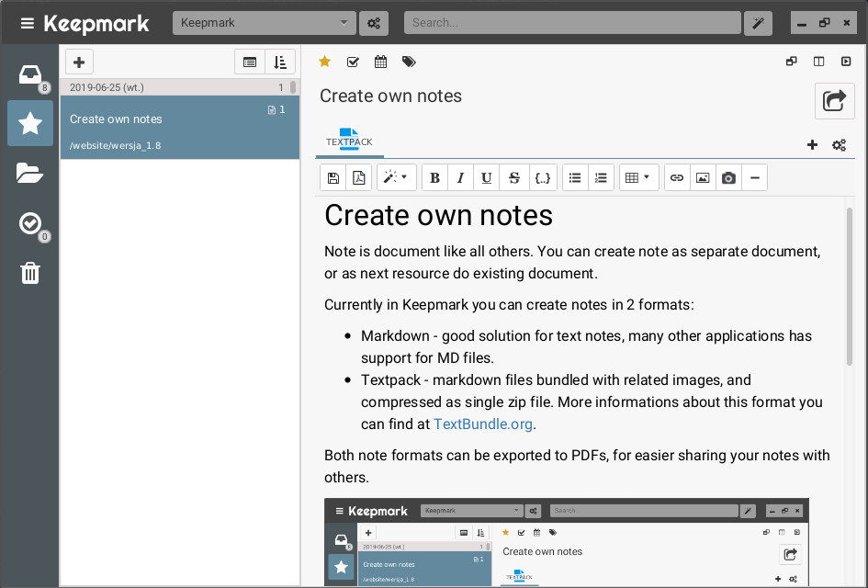Select the 'Create own notes' list item

[180, 128]
